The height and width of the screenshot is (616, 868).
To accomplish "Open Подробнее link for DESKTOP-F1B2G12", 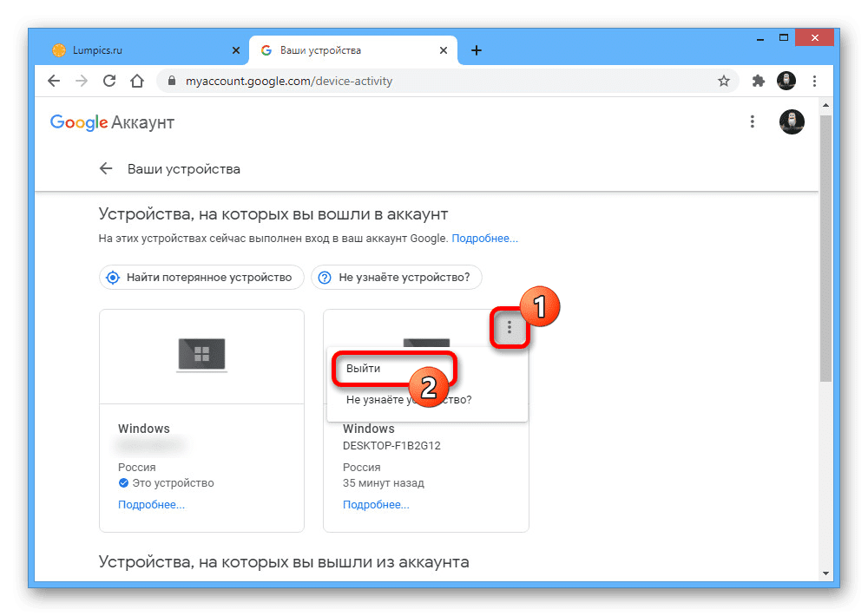I will click(x=376, y=505).
